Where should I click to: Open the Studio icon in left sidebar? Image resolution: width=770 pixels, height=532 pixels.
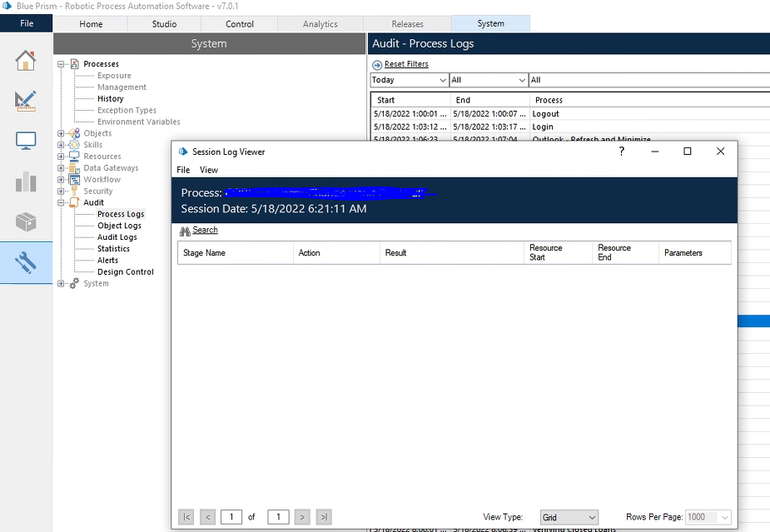[26, 101]
